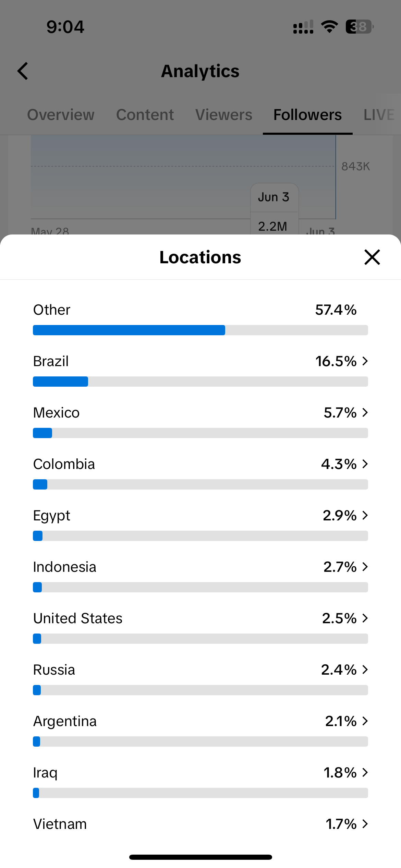Screen dimensions: 401x868
Task: Tap the United States label
Action: point(78,618)
